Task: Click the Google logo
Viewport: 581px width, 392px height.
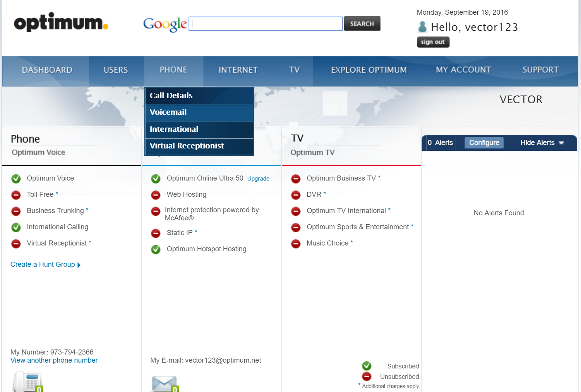Action: pyautogui.click(x=165, y=24)
